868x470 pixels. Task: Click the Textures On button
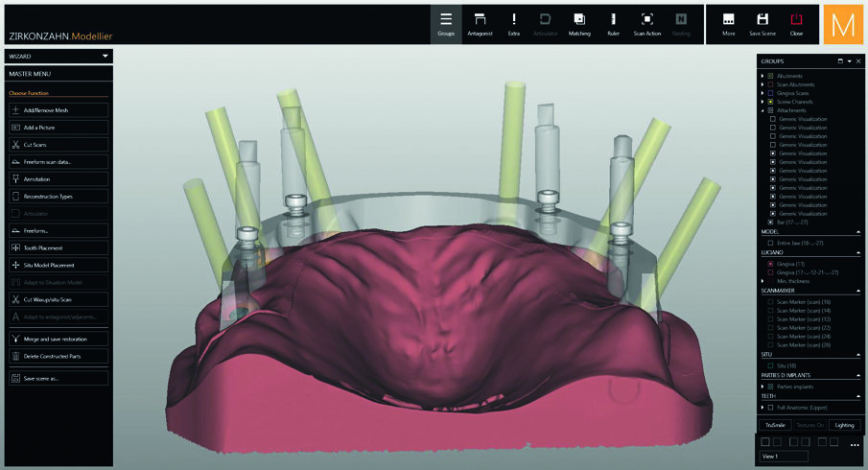(809, 425)
